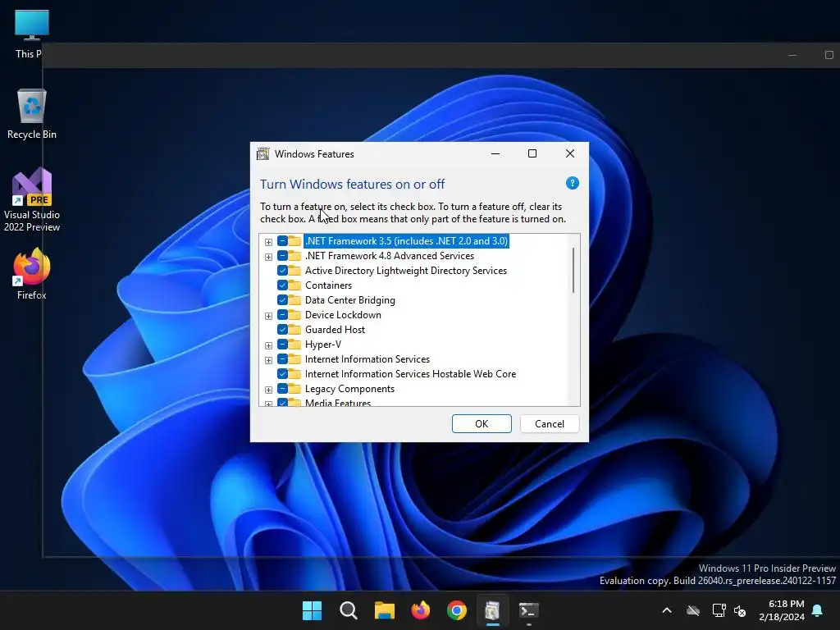Viewport: 840px width, 630px height.
Task: Expand .NET Framework 3.5 tree node
Action: [x=268, y=242]
